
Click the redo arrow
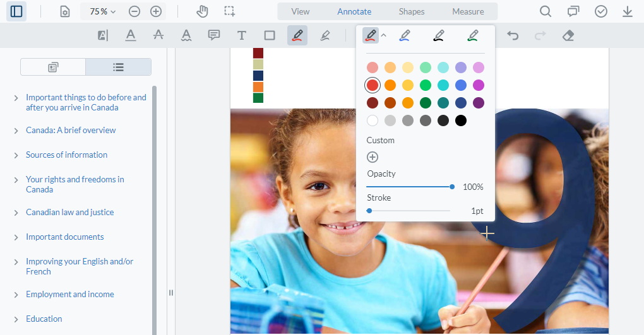click(x=540, y=36)
